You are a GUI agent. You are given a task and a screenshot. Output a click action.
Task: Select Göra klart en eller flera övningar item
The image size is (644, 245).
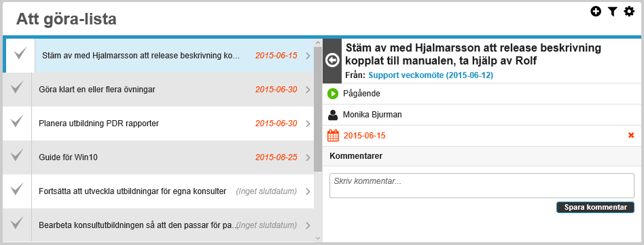click(158, 90)
